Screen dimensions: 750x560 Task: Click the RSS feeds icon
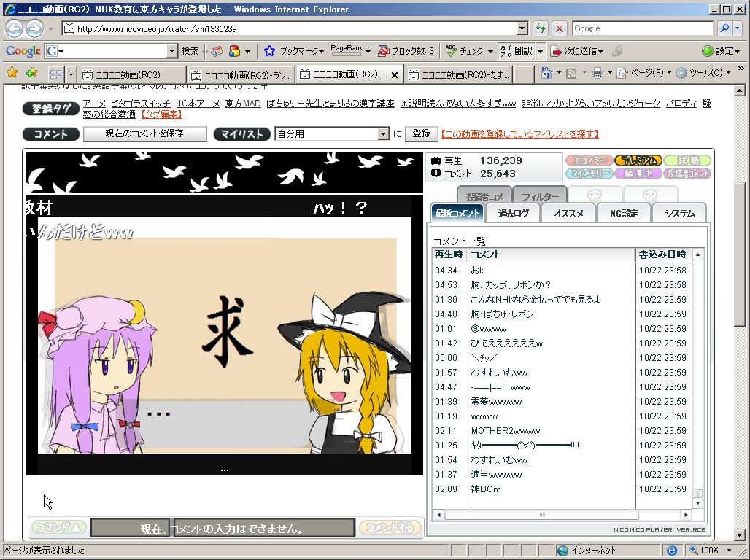point(571,73)
